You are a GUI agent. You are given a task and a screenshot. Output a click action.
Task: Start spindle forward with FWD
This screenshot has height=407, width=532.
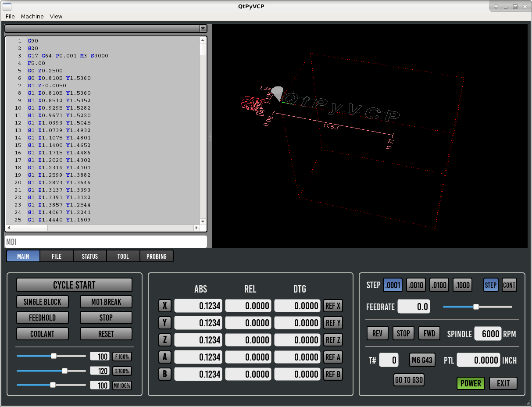click(429, 333)
